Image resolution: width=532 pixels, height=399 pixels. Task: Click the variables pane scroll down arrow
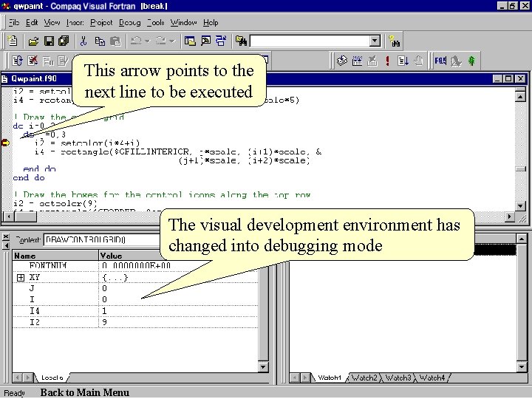263,366
